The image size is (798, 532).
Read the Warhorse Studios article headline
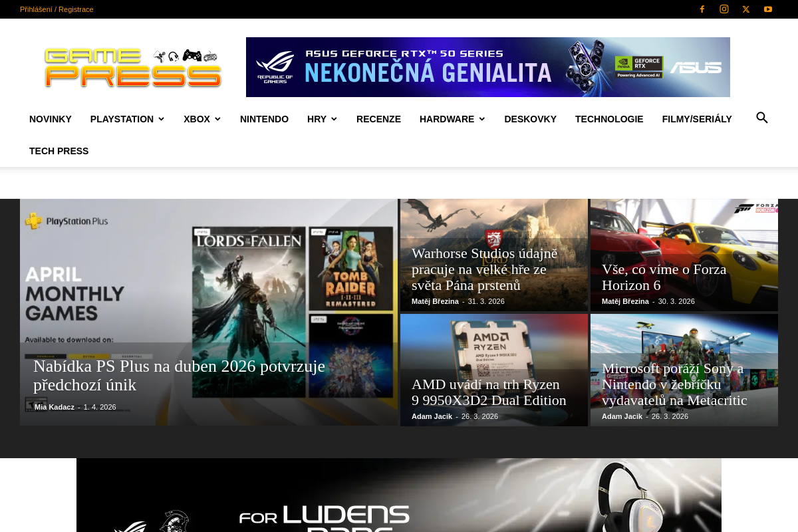point(485,269)
